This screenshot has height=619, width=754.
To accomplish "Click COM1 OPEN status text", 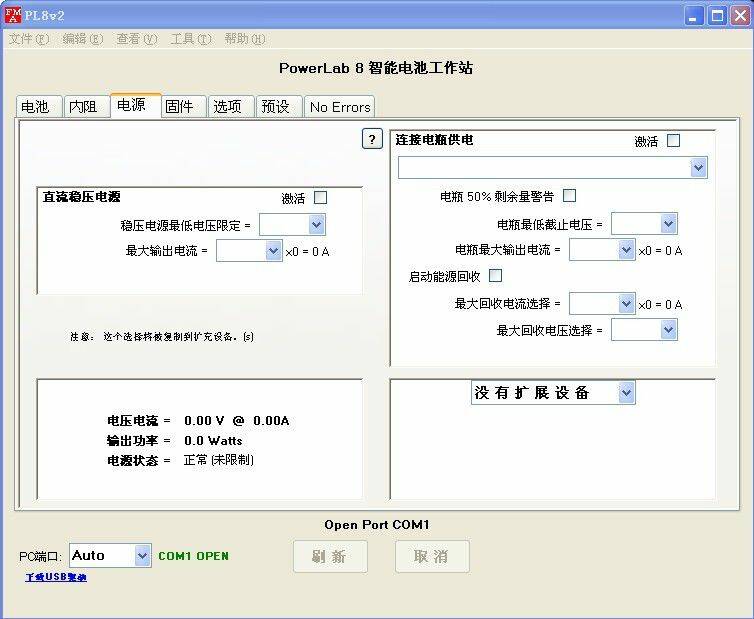I will [193, 556].
